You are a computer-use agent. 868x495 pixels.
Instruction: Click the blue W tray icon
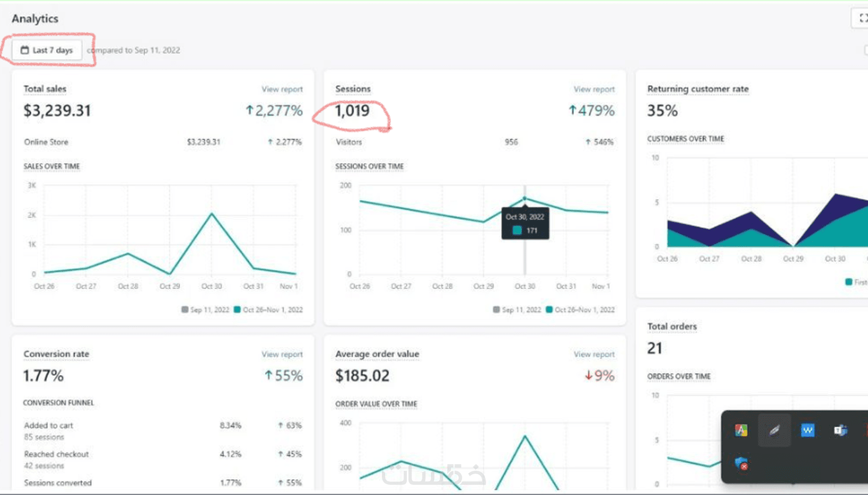coord(808,430)
